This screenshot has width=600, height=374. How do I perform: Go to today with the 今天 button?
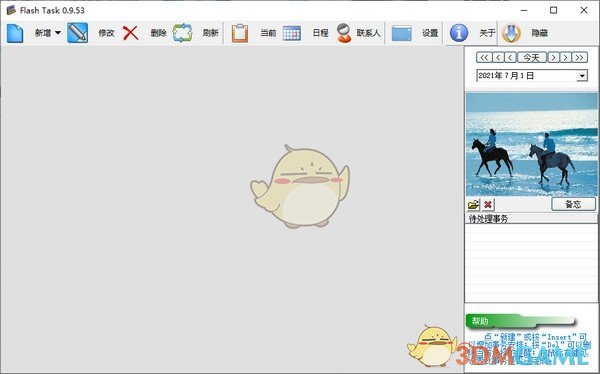point(532,58)
